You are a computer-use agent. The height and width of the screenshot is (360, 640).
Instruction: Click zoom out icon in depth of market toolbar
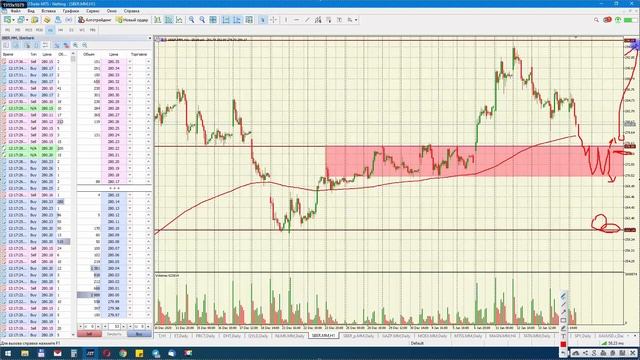click(x=84, y=45)
